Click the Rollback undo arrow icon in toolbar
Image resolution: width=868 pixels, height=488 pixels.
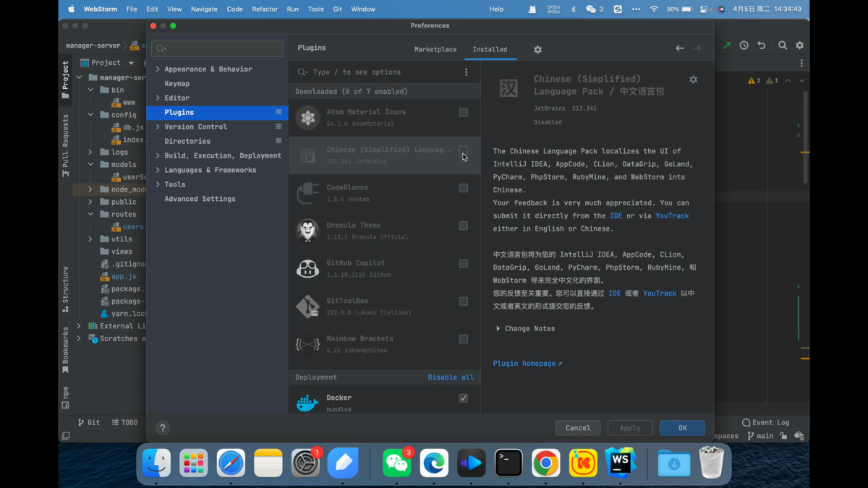pyautogui.click(x=761, y=46)
